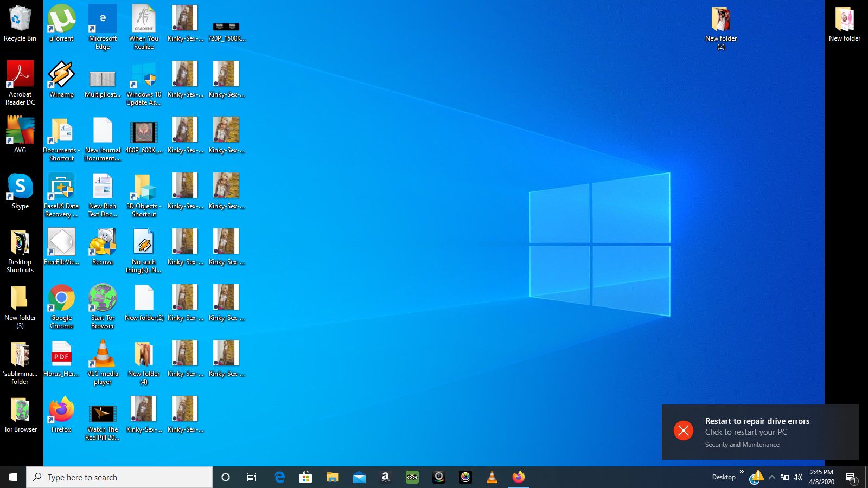The height and width of the screenshot is (488, 868).
Task: Open TripAdvisor taskbar icon
Action: coord(412,477)
